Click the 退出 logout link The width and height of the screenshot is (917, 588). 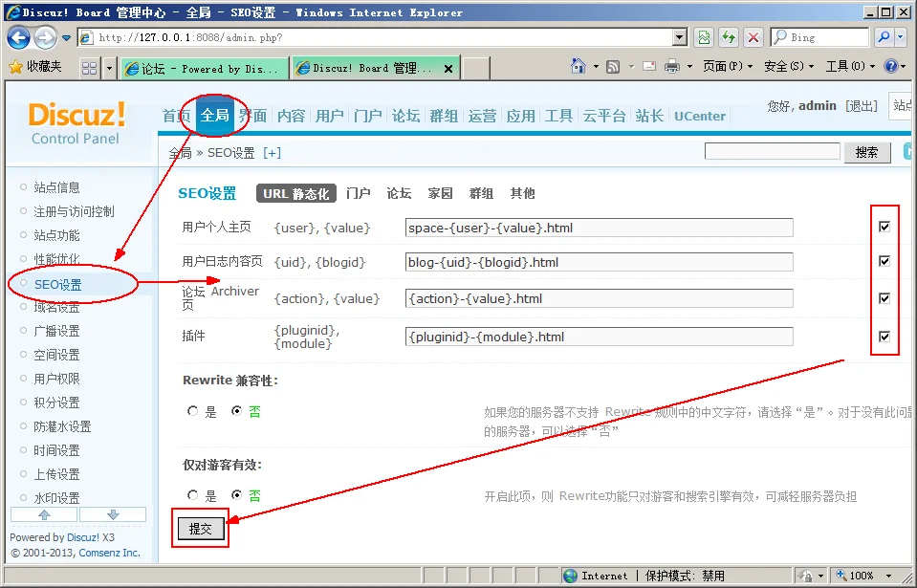pyautogui.click(x=862, y=106)
